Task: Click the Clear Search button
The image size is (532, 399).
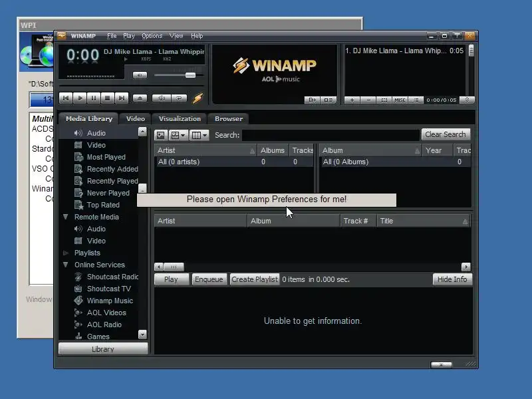Action: point(446,134)
